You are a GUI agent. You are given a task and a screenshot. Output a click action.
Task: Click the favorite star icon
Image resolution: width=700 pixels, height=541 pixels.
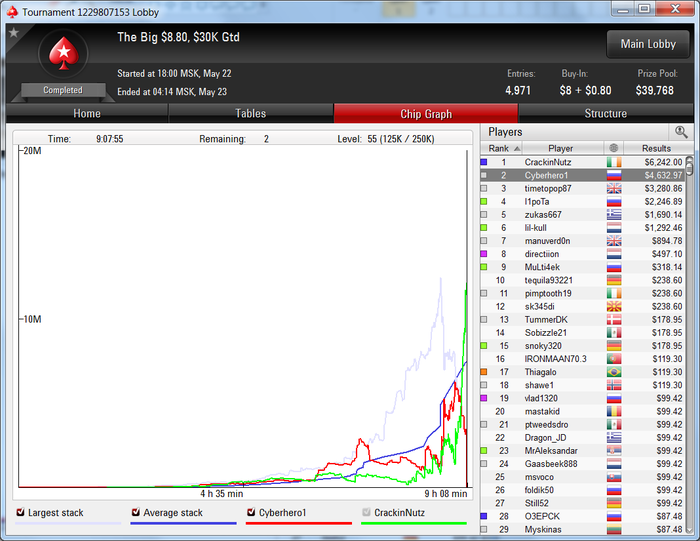pos(14,33)
